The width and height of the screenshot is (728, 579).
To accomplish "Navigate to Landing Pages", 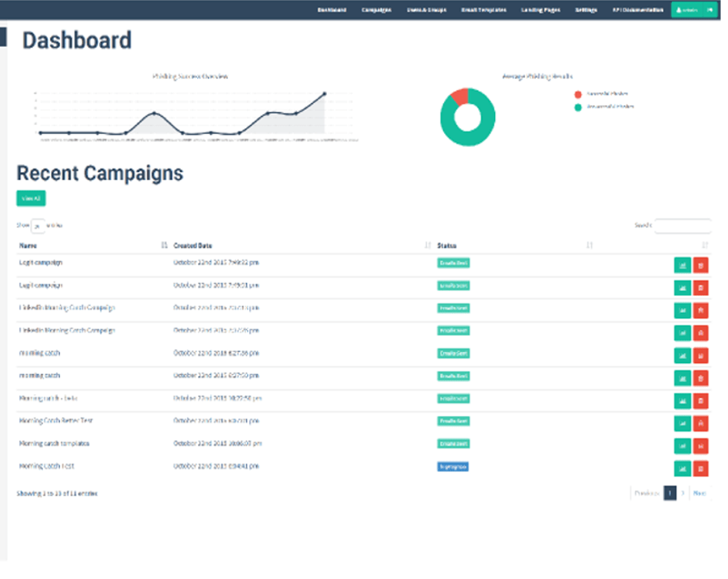I will tap(540, 10).
